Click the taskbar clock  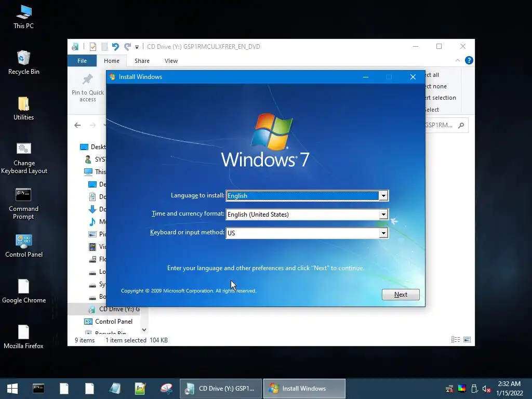pos(509,389)
